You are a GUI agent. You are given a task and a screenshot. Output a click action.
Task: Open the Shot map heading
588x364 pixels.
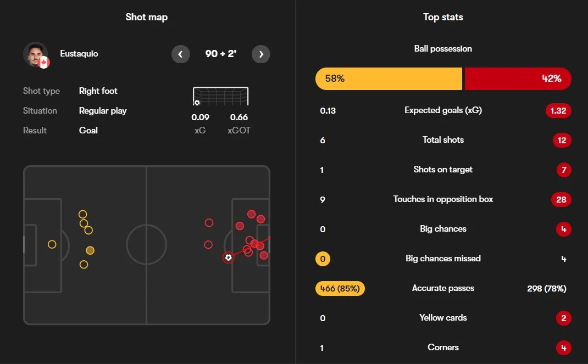coord(147,17)
